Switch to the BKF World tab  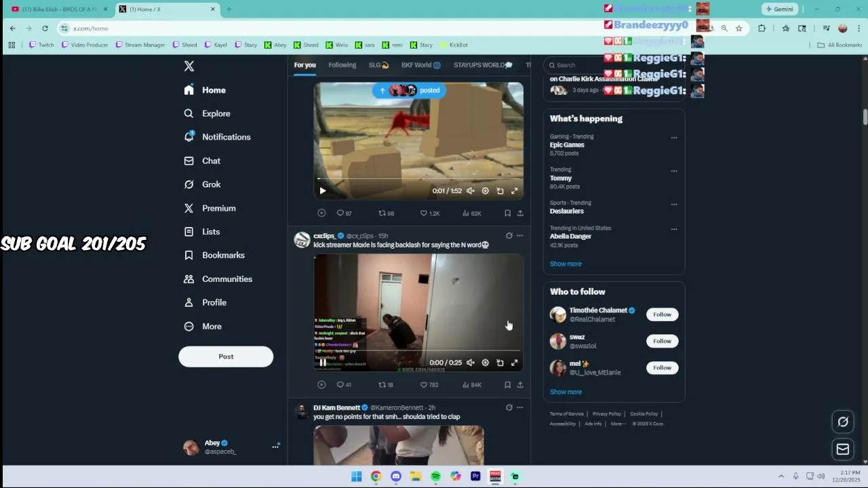tap(421, 65)
